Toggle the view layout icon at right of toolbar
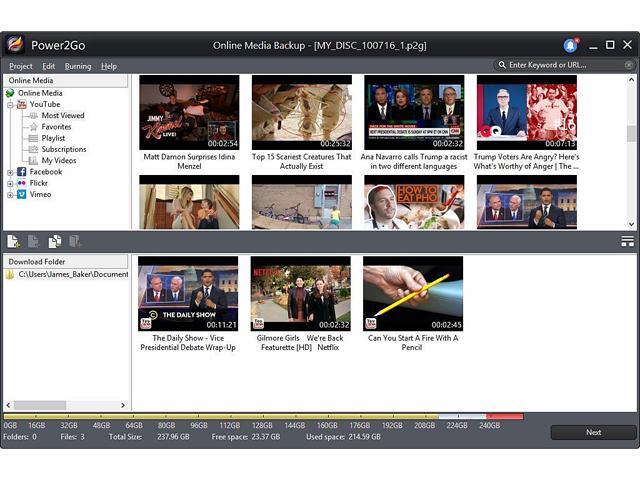The width and height of the screenshot is (640, 480). 627,241
